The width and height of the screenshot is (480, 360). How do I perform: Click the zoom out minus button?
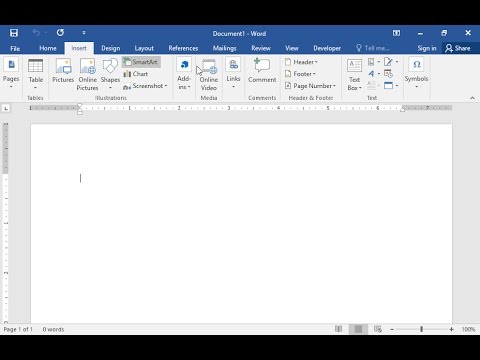click(x=392, y=329)
